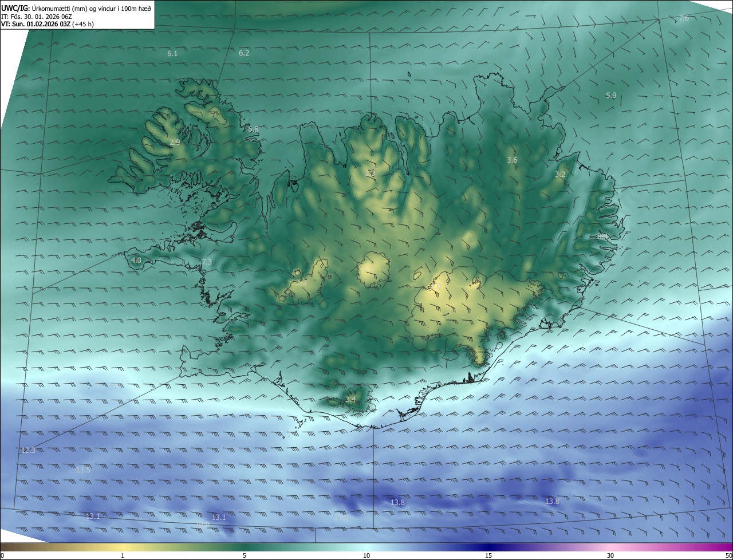Click the 7.3 value label on the map

[207, 262]
